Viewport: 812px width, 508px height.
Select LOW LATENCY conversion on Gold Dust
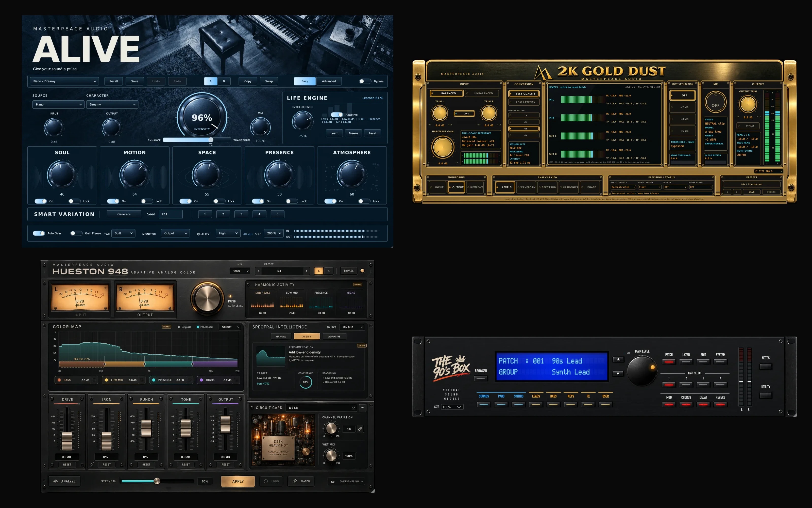pyautogui.click(x=524, y=102)
